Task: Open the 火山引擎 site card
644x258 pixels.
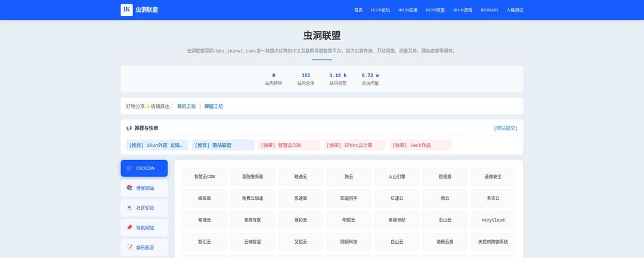Action: click(x=397, y=177)
